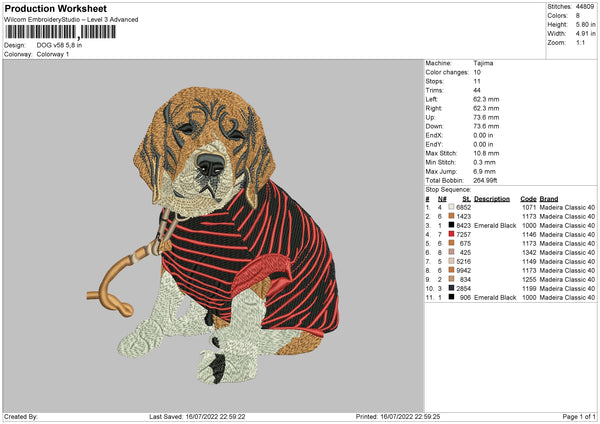Select the 'Colorway 1' value
600x424 pixels.
53,54
